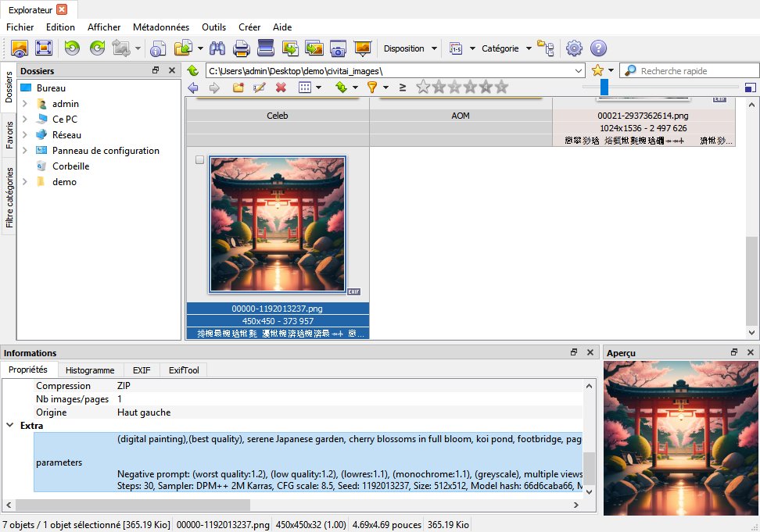760x532 pixels.
Task: Switch to the ExifTool tab
Action: tap(184, 370)
